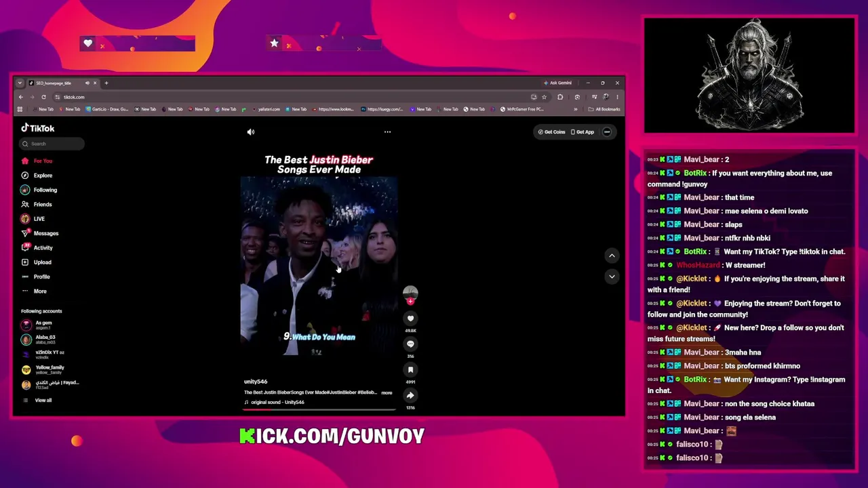Bookmark the video to favorites
Screen dimensions: 868x488
(410, 370)
